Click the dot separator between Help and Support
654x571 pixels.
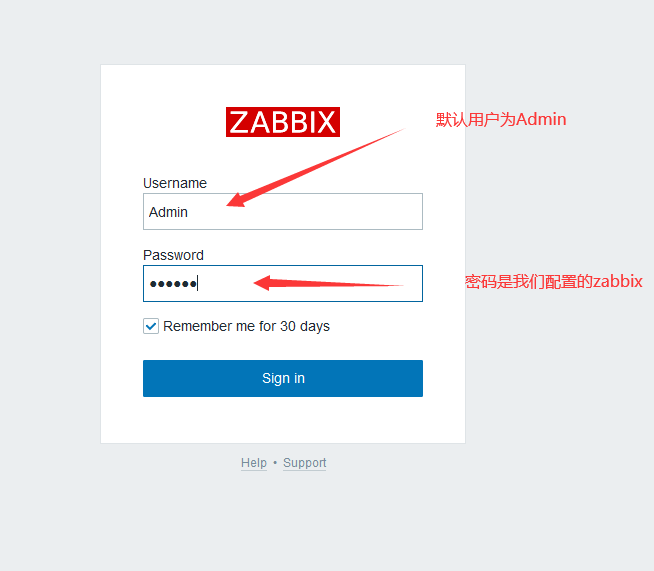(275, 463)
